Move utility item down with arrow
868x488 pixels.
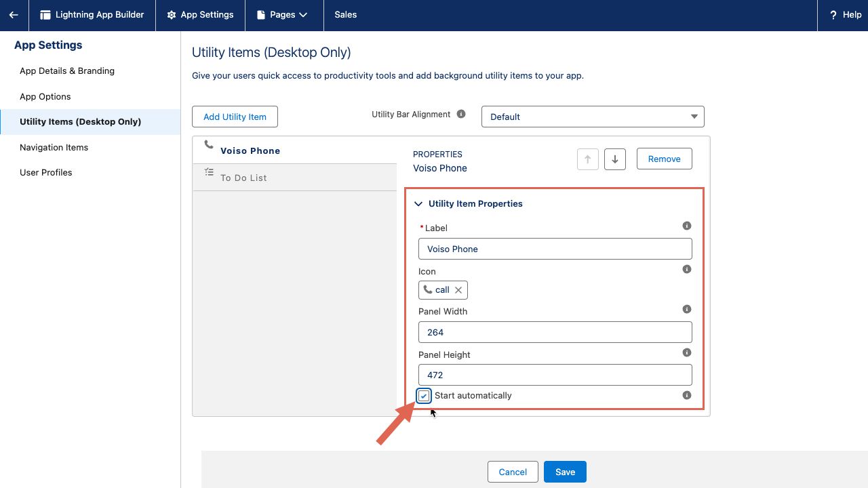click(615, 159)
